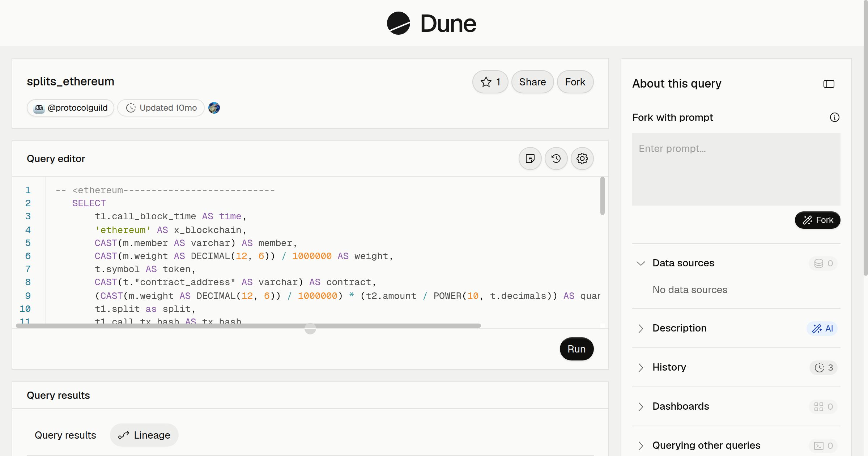The width and height of the screenshot is (868, 456).
Task: Open the contributor avatar next to Updated
Action: coord(214,108)
